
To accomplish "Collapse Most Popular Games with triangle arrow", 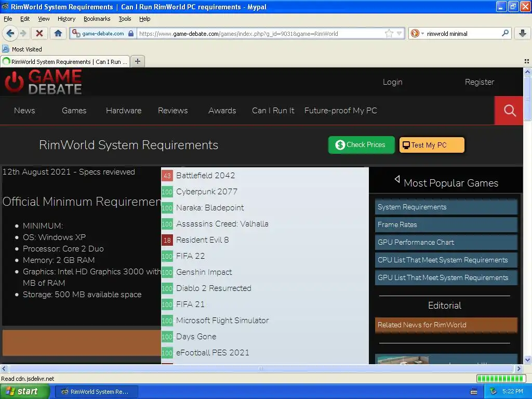I will (397, 179).
